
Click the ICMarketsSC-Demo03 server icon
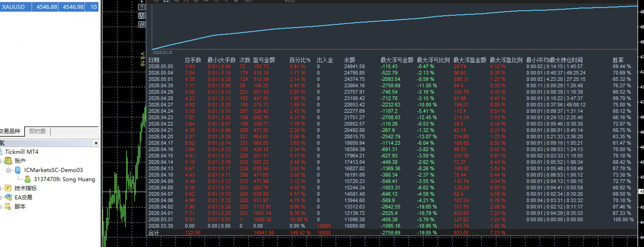click(x=18, y=170)
